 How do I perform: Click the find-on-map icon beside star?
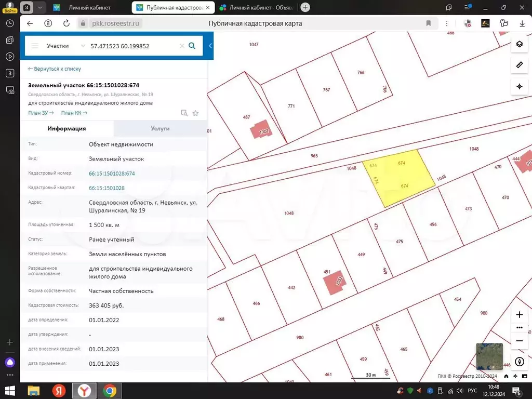184,113
